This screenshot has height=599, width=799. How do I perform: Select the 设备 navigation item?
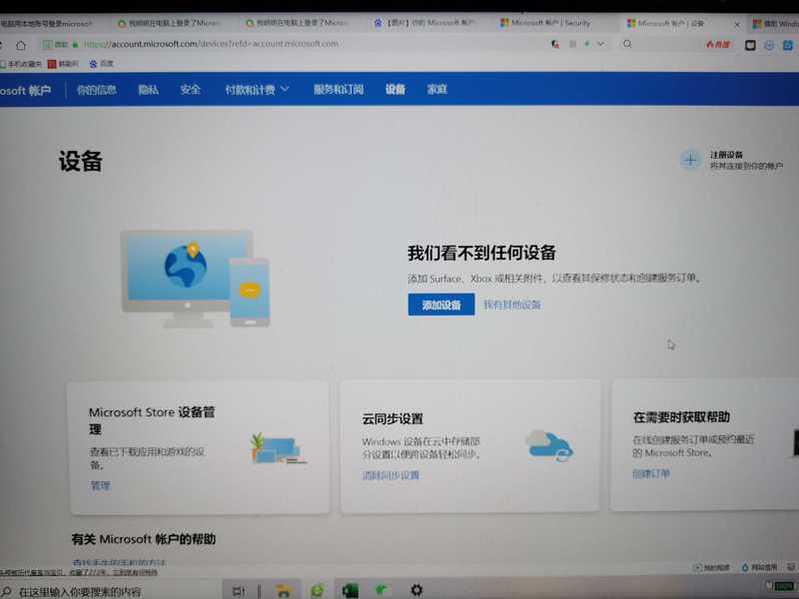click(x=395, y=90)
